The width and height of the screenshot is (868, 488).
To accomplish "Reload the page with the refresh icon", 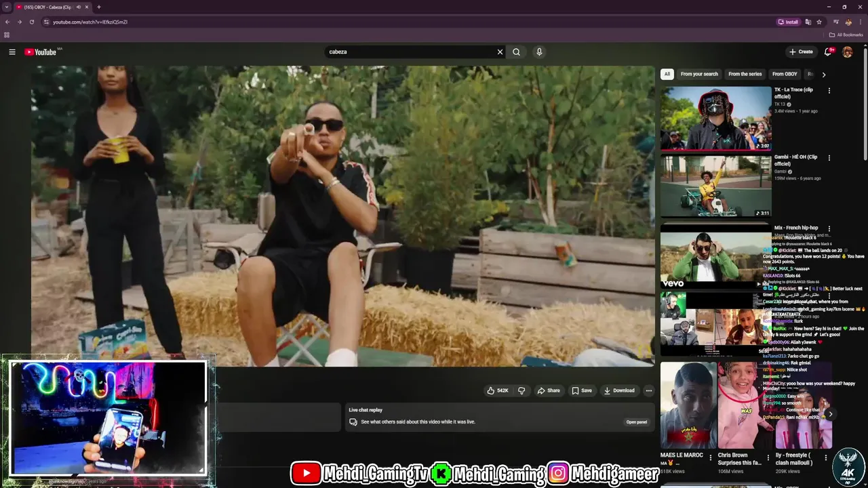I will click(x=31, y=22).
